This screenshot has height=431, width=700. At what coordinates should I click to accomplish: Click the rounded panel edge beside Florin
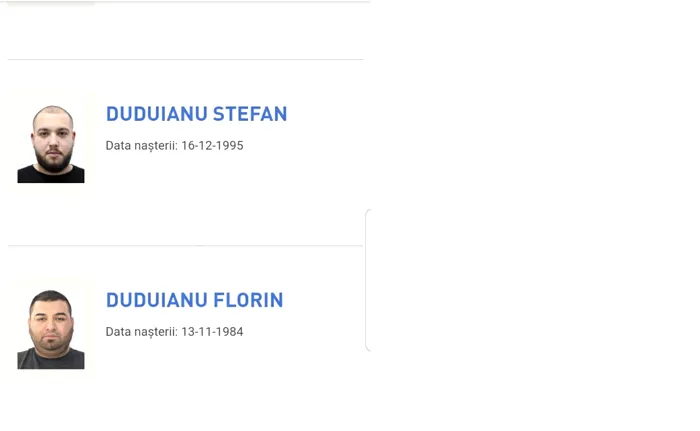coord(368,280)
